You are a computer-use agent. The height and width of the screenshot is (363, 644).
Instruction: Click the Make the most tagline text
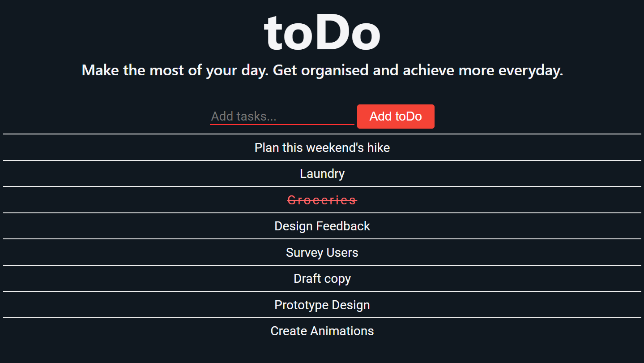(x=322, y=70)
